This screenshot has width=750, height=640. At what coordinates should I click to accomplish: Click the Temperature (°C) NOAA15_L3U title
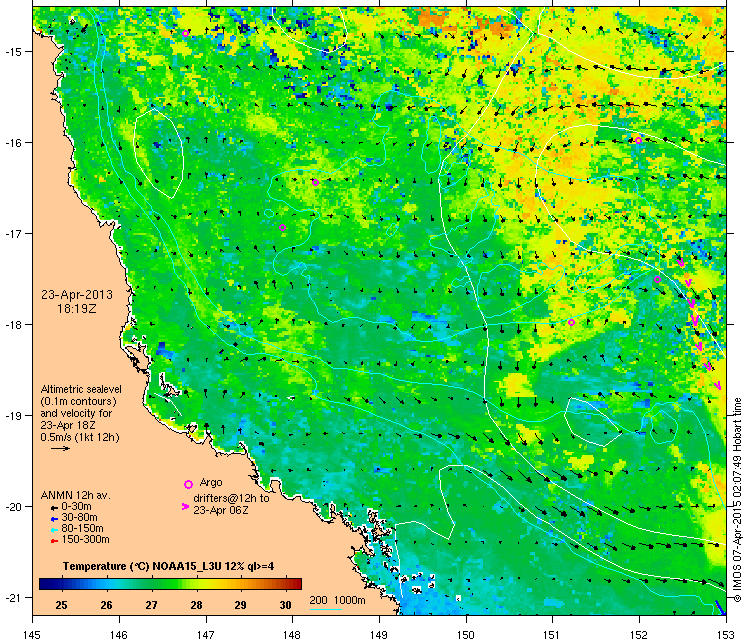[x=168, y=567]
